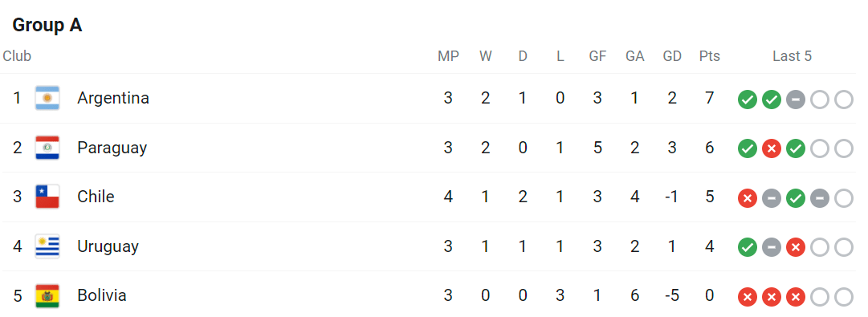Viewport: 868px width, 317px height.
Task: Click the Last 5 column header
Action: point(793,56)
